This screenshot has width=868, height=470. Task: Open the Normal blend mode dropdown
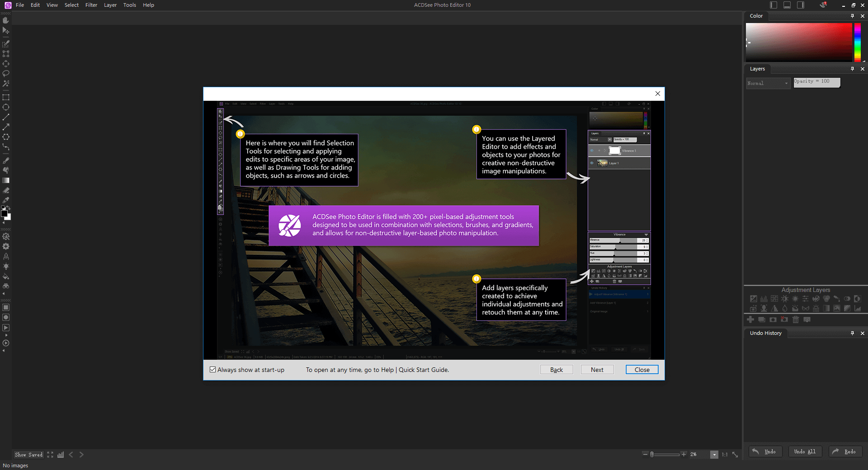[x=768, y=83]
